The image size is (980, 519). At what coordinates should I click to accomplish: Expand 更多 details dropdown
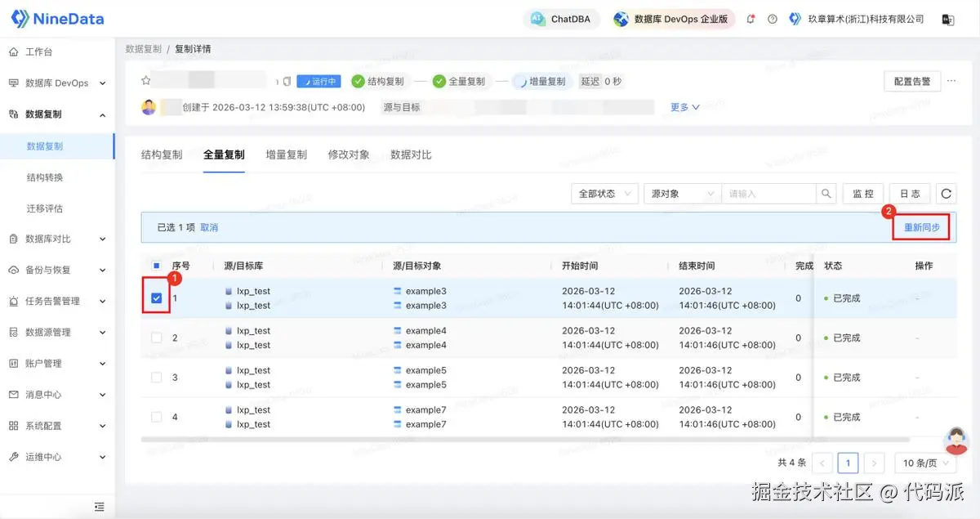[685, 107]
